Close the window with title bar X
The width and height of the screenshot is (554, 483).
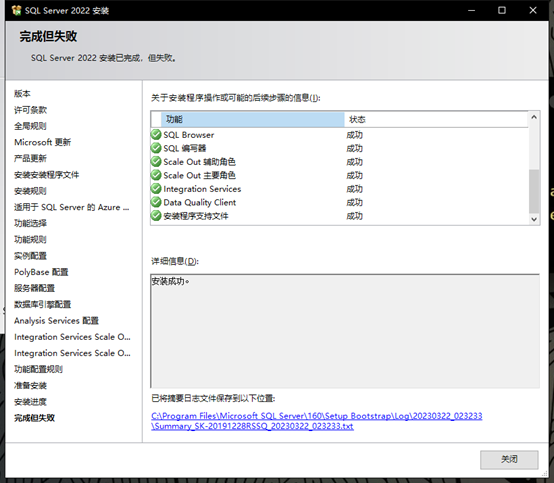coord(533,10)
